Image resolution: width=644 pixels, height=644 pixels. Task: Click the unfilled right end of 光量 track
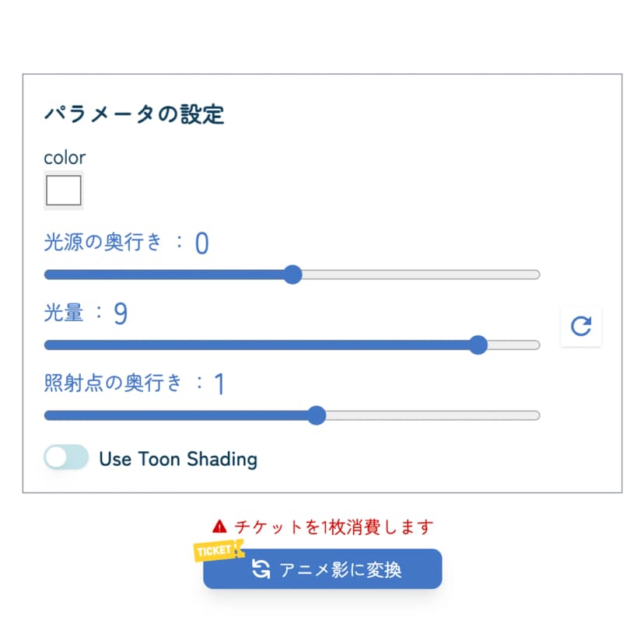[534, 345]
